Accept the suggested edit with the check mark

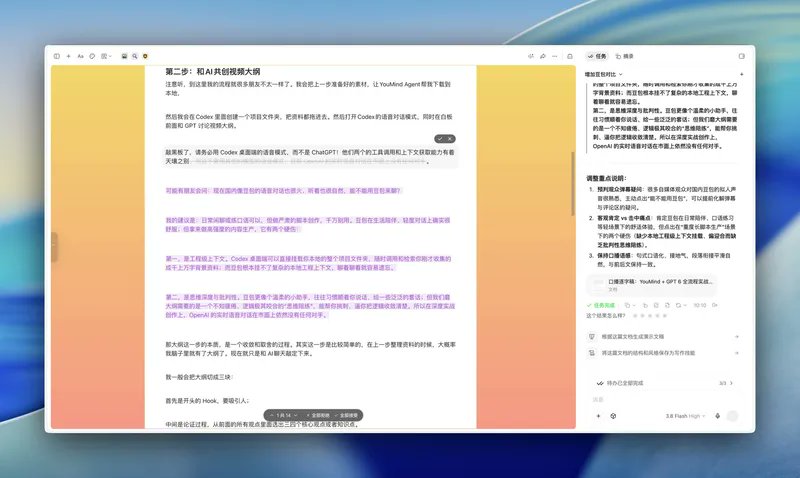440,139
